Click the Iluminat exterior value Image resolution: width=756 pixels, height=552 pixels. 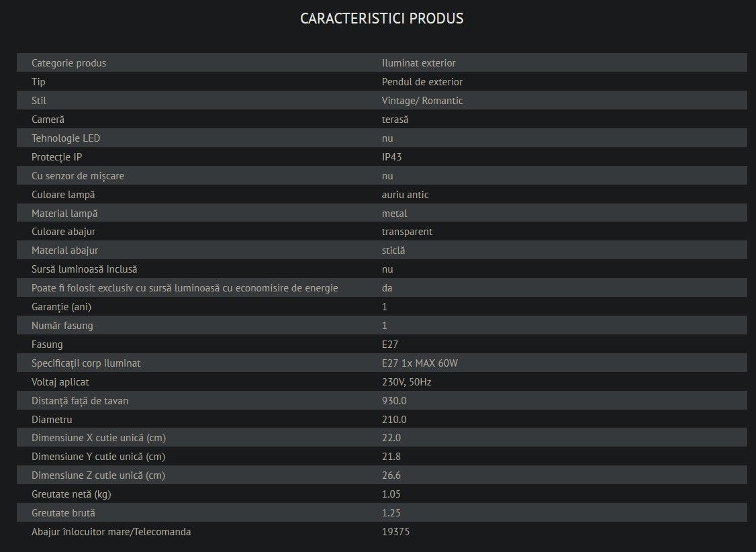418,63
